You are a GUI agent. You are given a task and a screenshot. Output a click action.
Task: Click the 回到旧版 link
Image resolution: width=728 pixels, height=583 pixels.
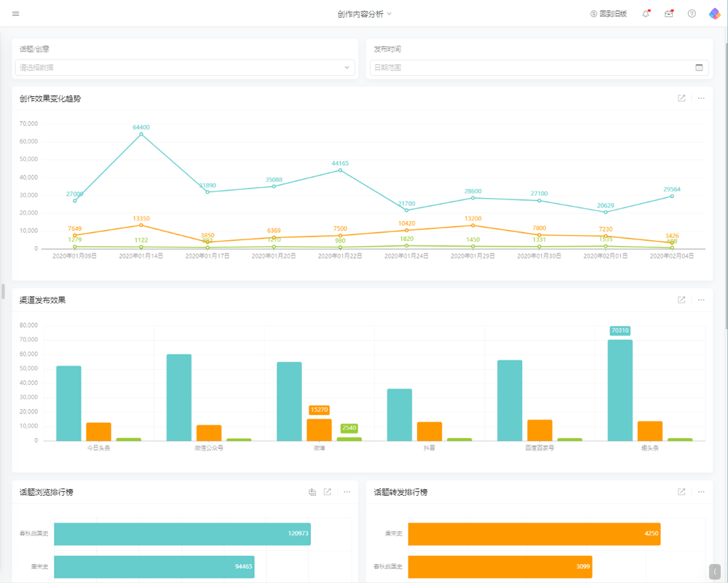click(x=608, y=14)
